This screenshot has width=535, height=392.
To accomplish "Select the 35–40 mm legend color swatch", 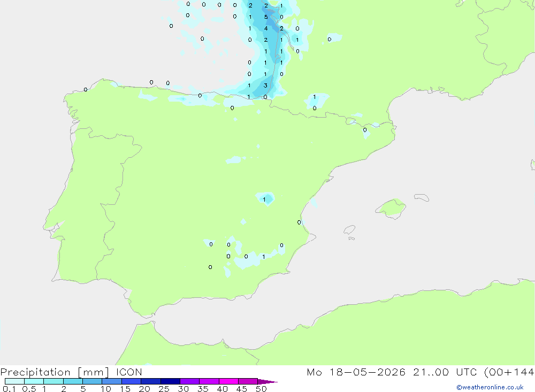I will pyautogui.click(x=209, y=381).
